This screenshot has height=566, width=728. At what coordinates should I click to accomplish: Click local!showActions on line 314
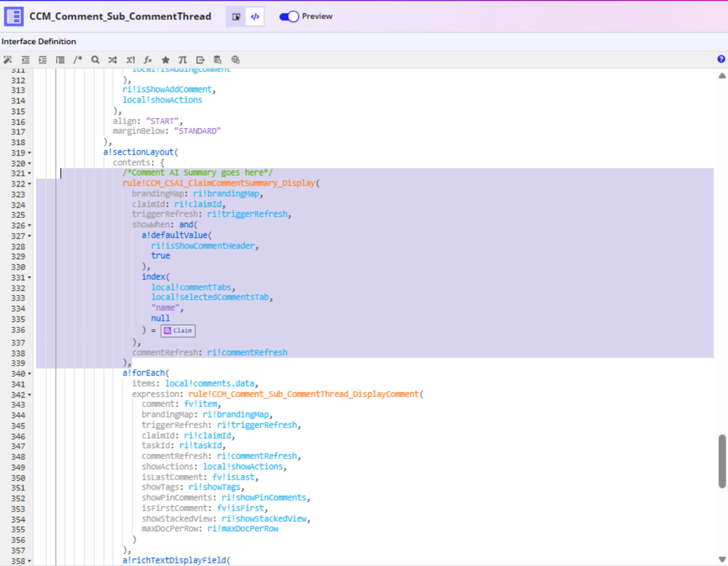tap(163, 100)
